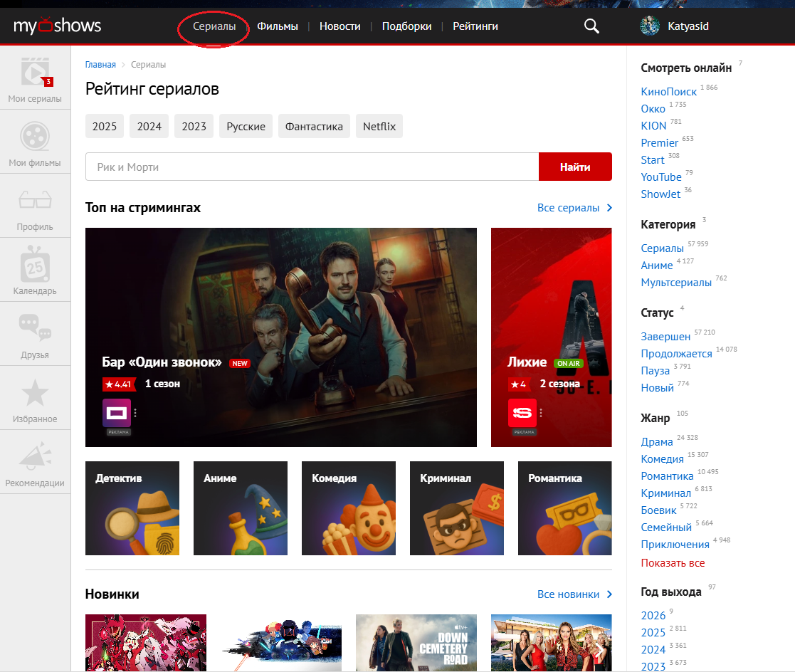
Task: Open Friends chat bubbles icon
Action: (x=35, y=328)
